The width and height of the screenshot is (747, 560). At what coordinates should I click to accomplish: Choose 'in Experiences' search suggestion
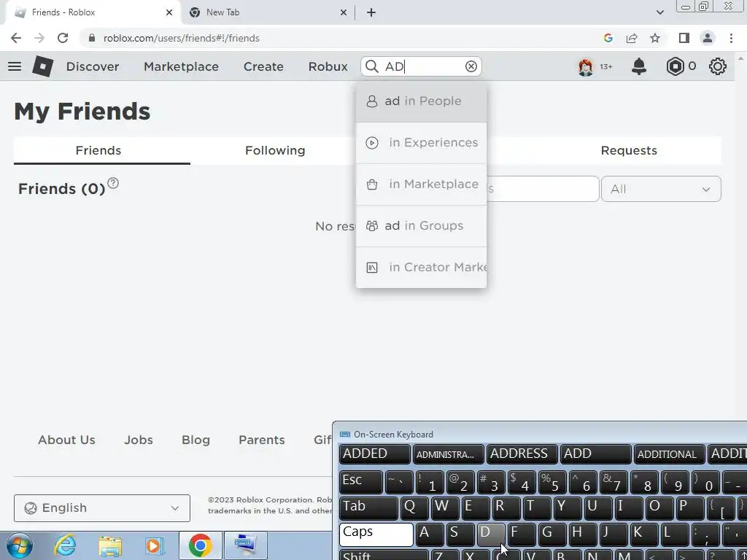[x=421, y=143]
